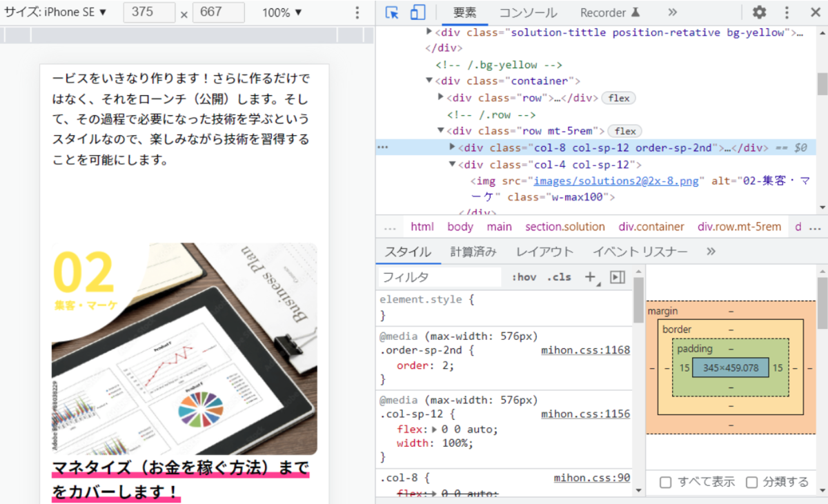This screenshot has width=828, height=504.
Task: Click the マネタイズ heading on the page
Action: [x=181, y=480]
